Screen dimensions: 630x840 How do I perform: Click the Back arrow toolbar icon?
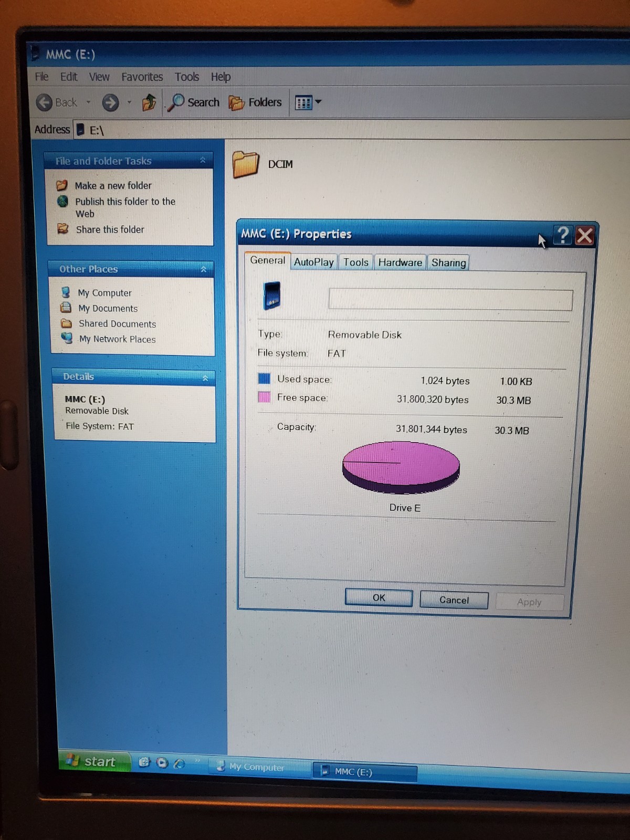pos(45,102)
